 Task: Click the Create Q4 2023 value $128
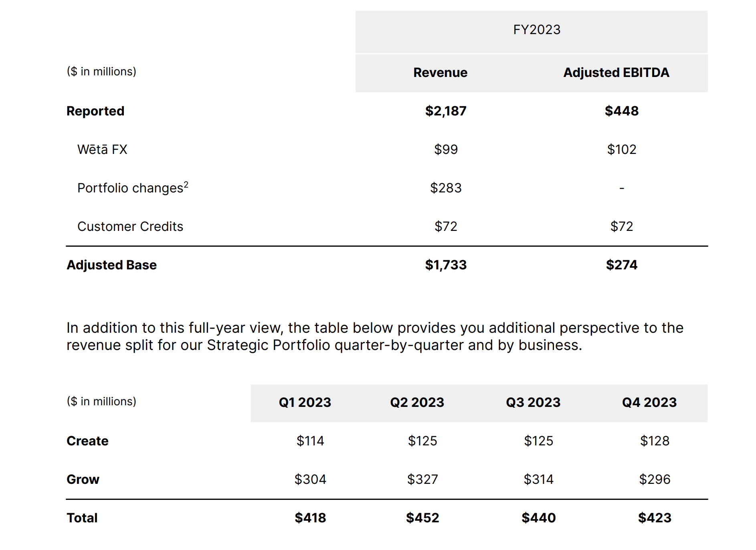pos(655,441)
